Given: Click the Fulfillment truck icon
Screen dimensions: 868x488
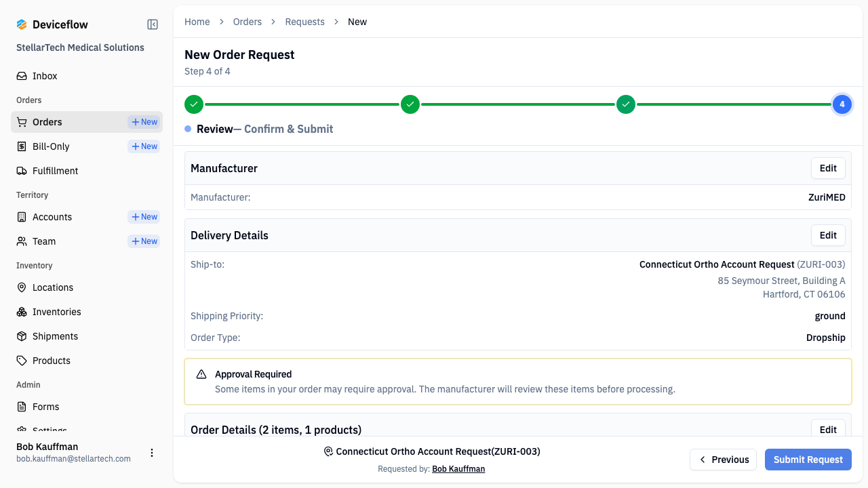Looking at the screenshot, I should (22, 171).
